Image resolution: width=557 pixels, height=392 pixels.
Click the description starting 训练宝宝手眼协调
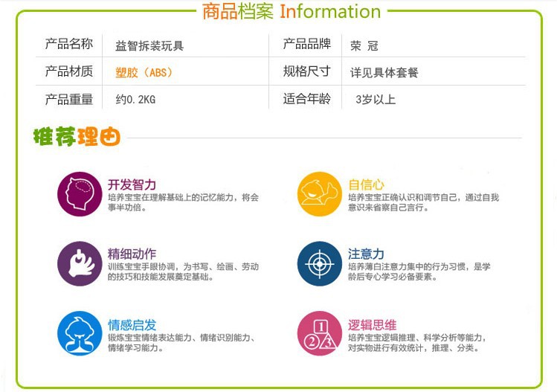point(183,271)
